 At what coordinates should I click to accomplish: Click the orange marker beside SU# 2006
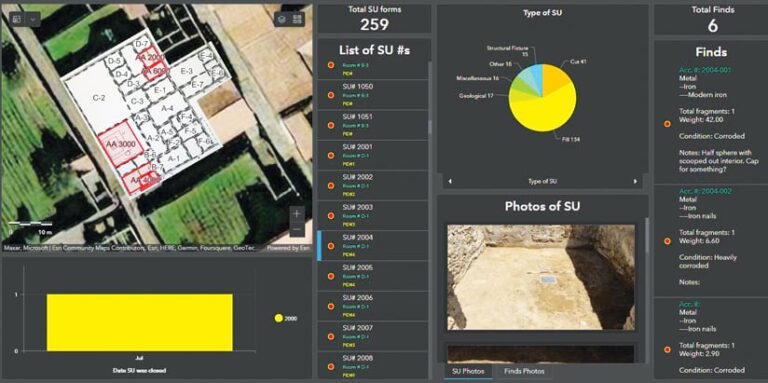331,307
